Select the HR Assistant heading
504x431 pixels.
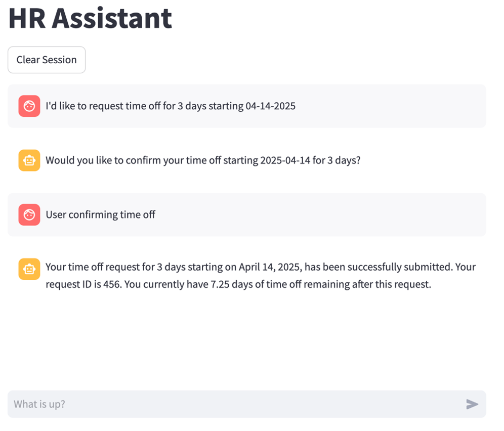pyautogui.click(x=90, y=18)
